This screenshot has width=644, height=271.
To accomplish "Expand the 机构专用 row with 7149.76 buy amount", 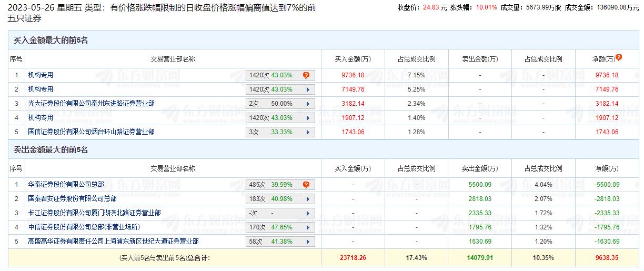I will [308, 89].
